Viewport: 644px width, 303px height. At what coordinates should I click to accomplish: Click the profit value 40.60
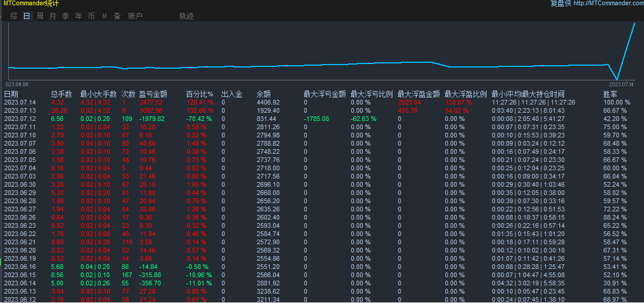pyautogui.click(x=147, y=143)
